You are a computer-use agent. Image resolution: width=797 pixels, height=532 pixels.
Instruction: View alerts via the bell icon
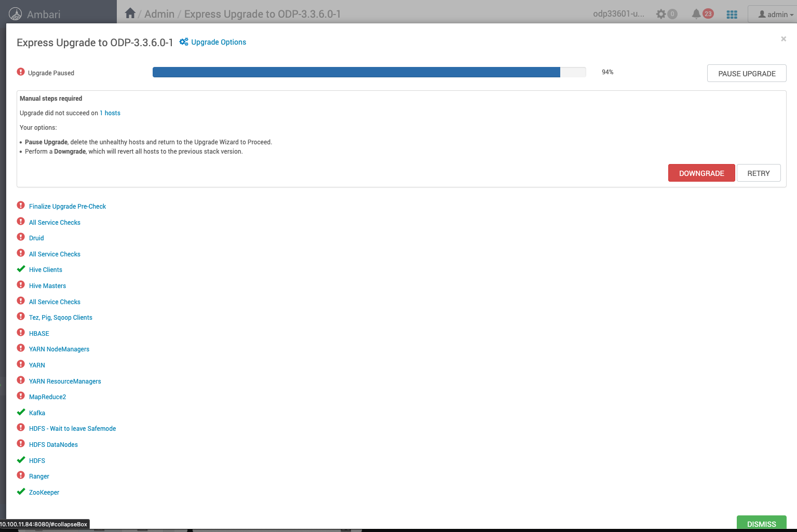[x=696, y=14]
